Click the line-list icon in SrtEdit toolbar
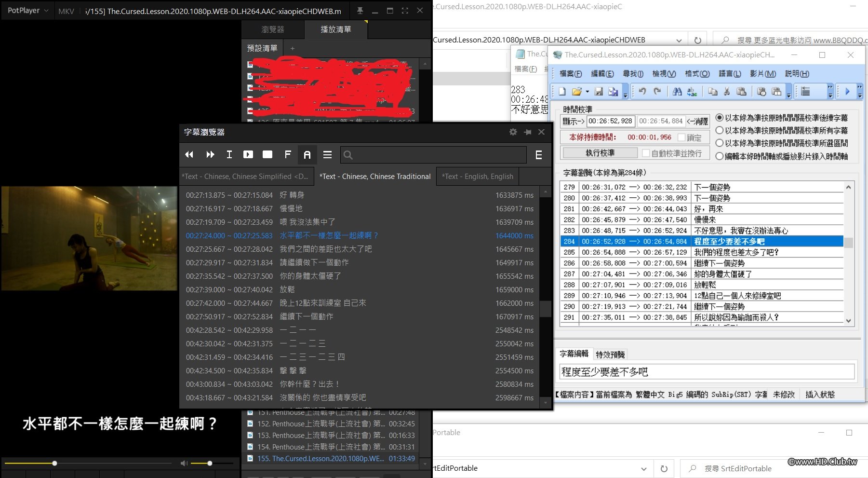Viewport: 868px width, 478px height. coord(806,91)
